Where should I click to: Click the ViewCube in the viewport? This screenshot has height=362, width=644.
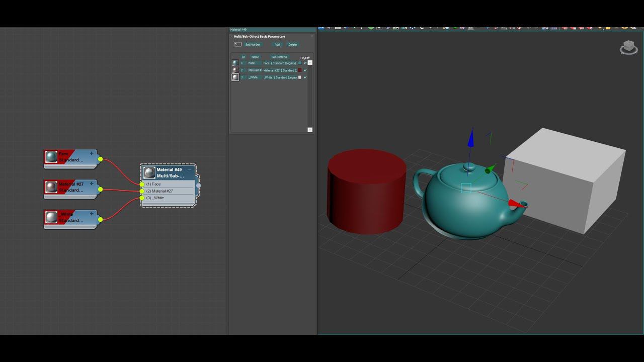tap(629, 47)
